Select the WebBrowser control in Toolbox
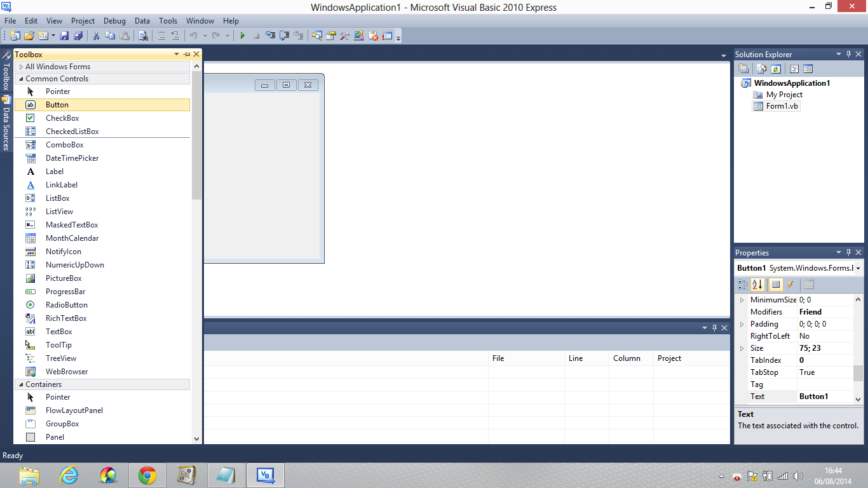This screenshot has width=868, height=488. pyautogui.click(x=102, y=372)
